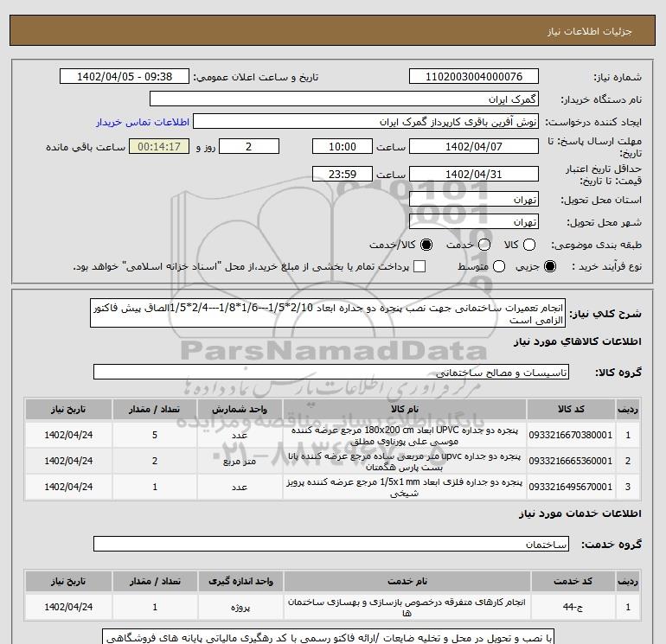Toggle the اسناد خزانه اسلامی payment checkbox

click(419, 266)
